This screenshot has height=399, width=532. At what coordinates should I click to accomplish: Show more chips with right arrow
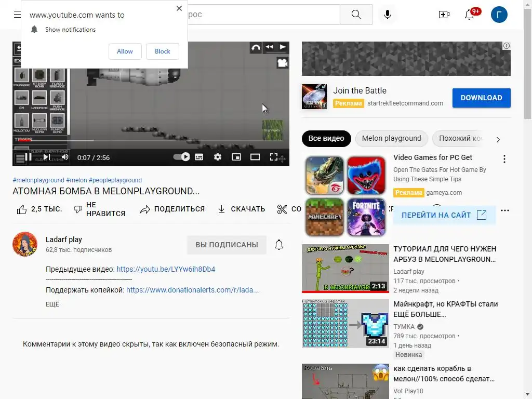[498, 139]
